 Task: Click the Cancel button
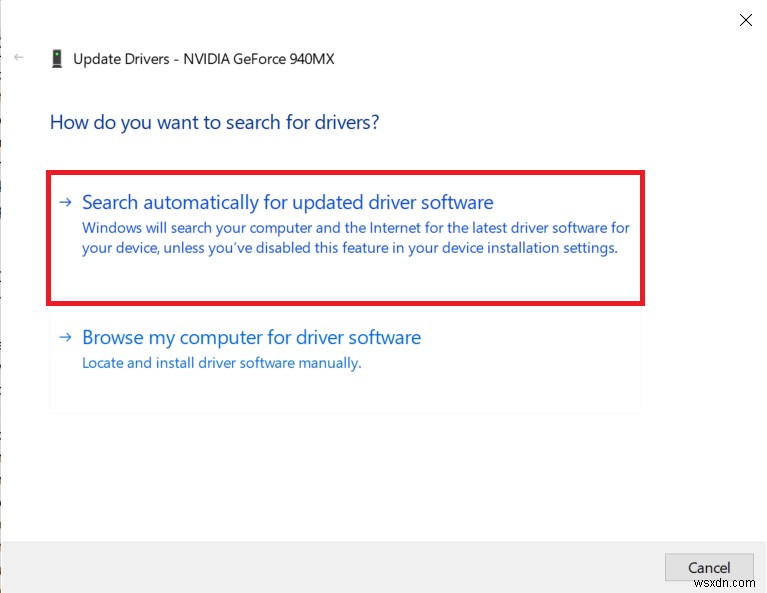click(x=709, y=567)
